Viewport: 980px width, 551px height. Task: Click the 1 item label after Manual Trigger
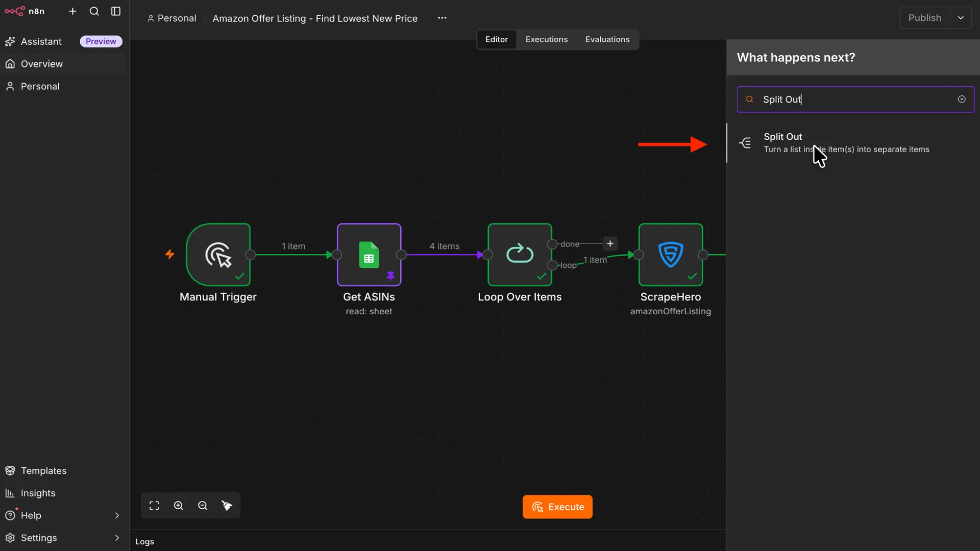293,246
